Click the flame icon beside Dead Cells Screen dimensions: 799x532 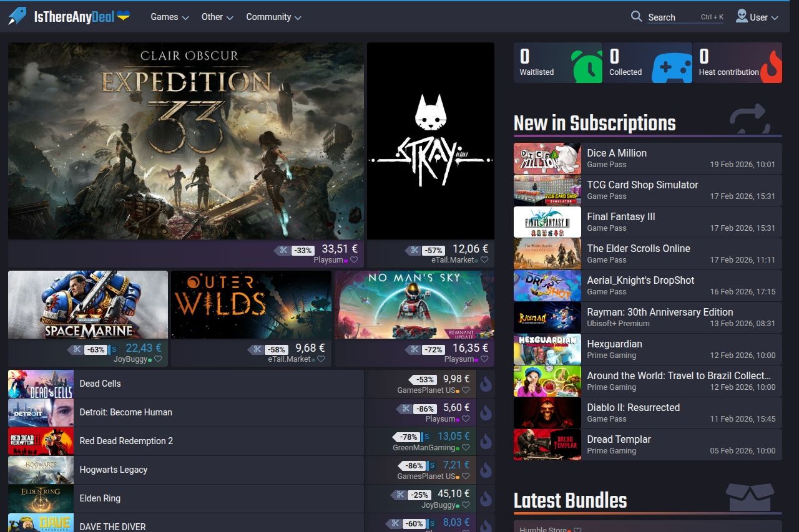[486, 384]
